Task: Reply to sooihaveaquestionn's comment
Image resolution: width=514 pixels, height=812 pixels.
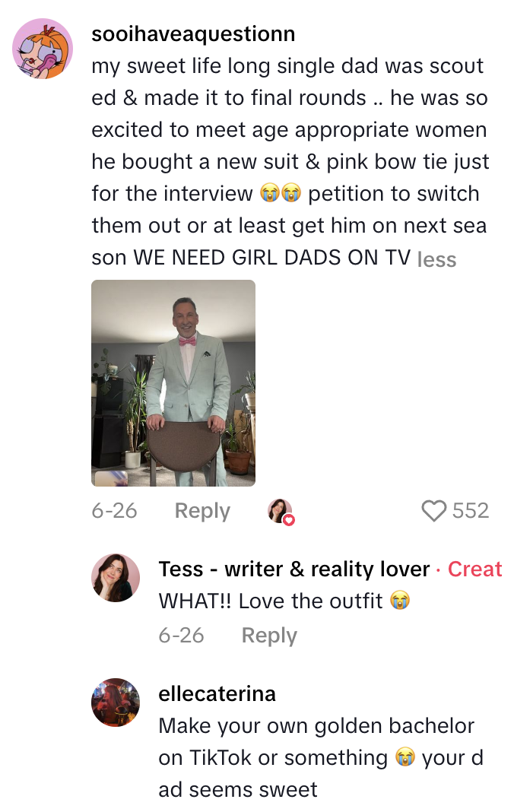Action: coord(202,511)
